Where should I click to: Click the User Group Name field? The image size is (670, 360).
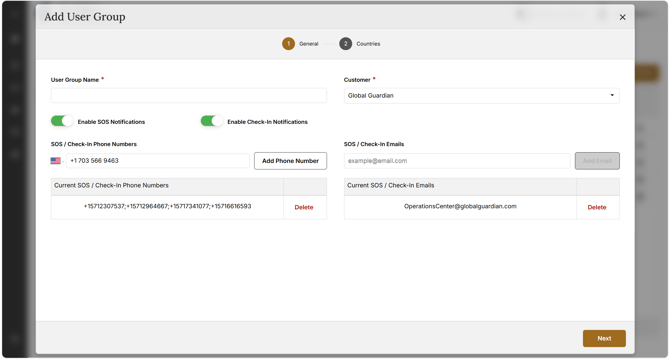(189, 96)
